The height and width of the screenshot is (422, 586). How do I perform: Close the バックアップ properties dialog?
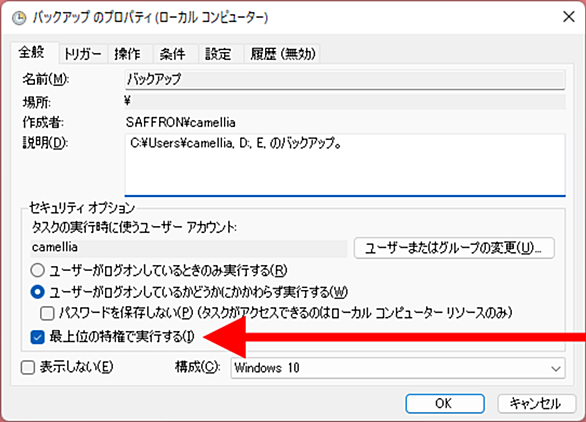pyautogui.click(x=568, y=16)
